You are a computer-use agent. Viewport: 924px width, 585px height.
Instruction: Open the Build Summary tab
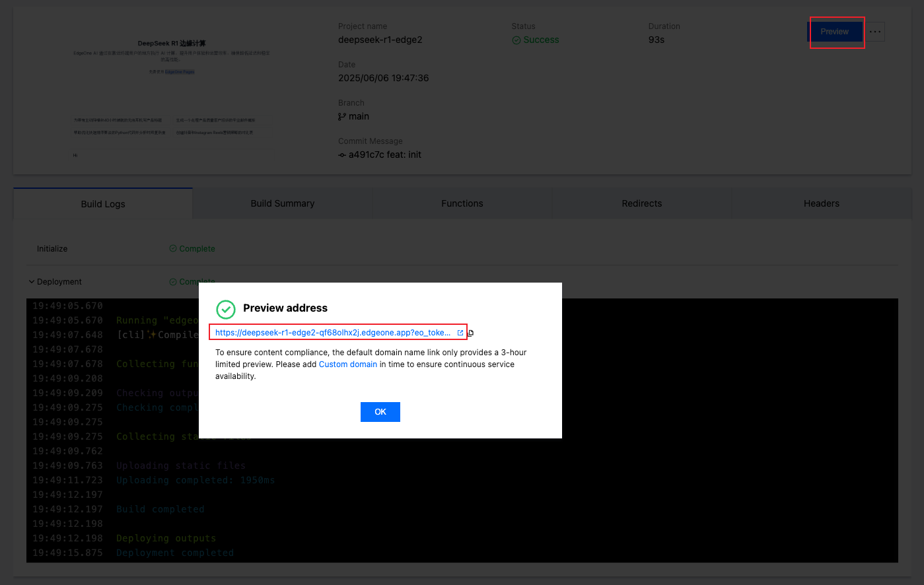pos(283,203)
